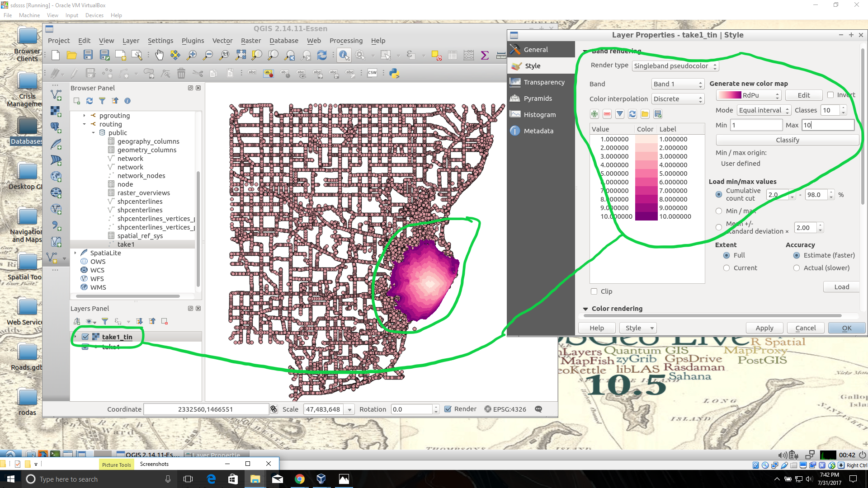Image resolution: width=868 pixels, height=488 pixels.
Task: Toggle visibility of take1_tin layer
Action: click(x=85, y=337)
